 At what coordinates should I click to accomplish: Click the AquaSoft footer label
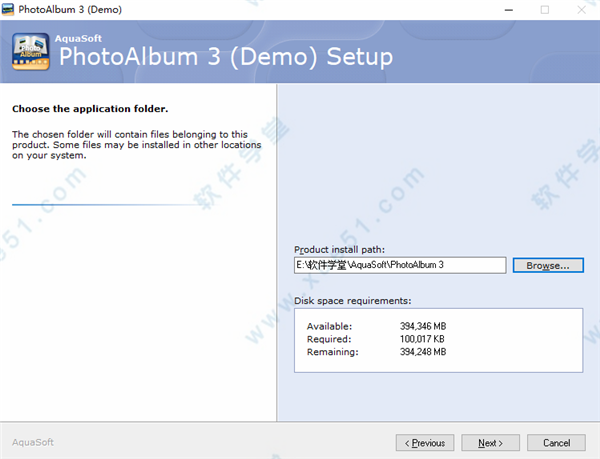(33, 443)
